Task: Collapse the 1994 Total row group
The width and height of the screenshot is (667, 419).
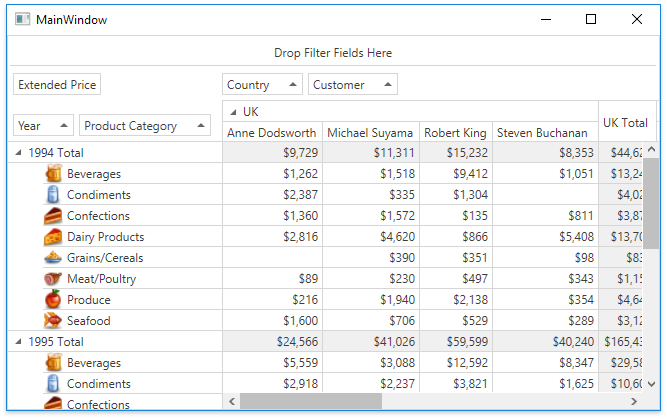Action: tap(18, 152)
